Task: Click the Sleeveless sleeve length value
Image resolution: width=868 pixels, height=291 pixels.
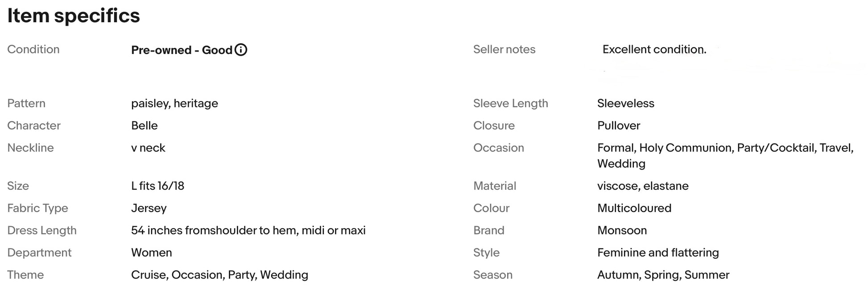Action: pos(626,103)
